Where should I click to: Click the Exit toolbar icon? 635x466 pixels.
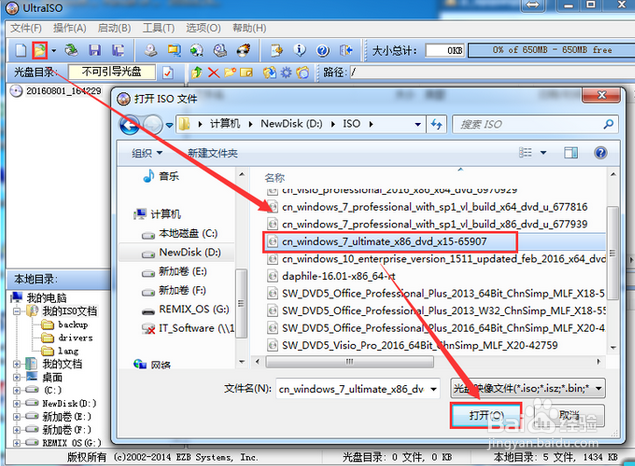346,50
